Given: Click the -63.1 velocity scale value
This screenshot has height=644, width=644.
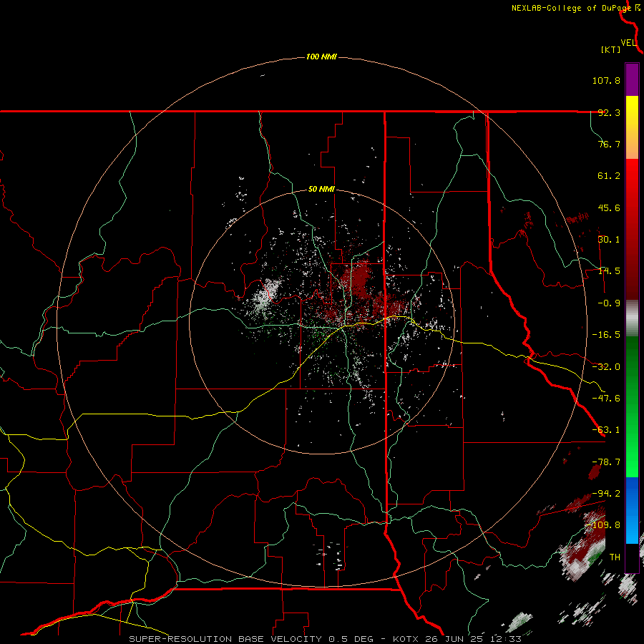Looking at the screenshot, I should click(606, 430).
